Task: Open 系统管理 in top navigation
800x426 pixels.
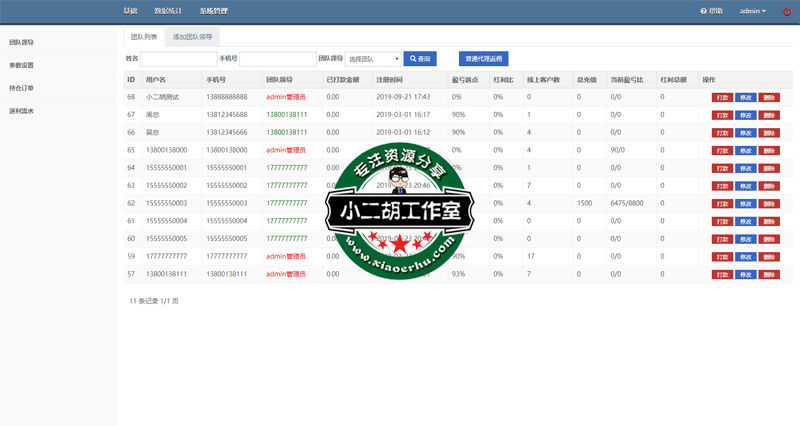Action: pyautogui.click(x=213, y=11)
